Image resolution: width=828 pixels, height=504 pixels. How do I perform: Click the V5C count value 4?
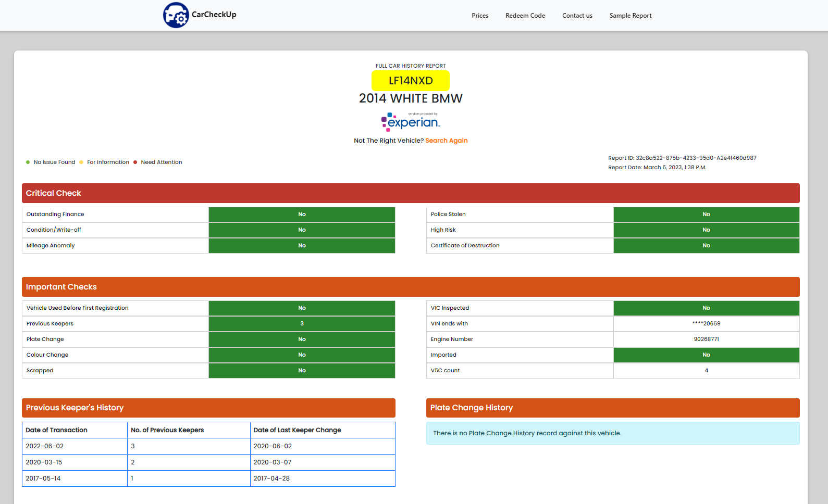[x=706, y=371]
